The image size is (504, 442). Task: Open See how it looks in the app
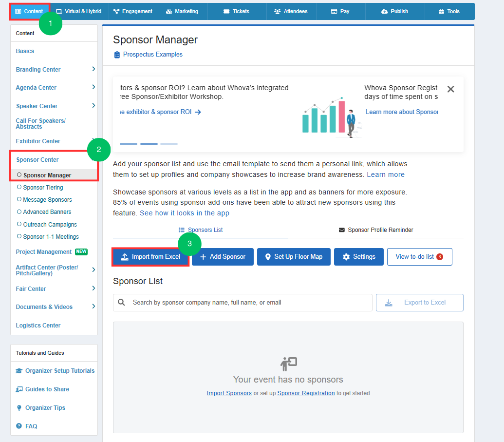point(185,213)
